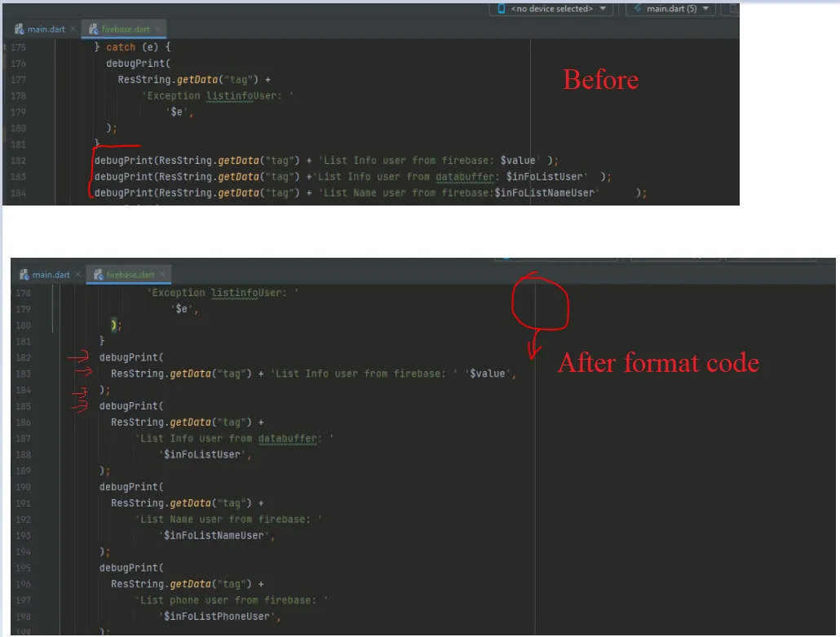Open firebase.dart tab in bottom editor
The width and height of the screenshot is (840, 637).
tap(130, 275)
